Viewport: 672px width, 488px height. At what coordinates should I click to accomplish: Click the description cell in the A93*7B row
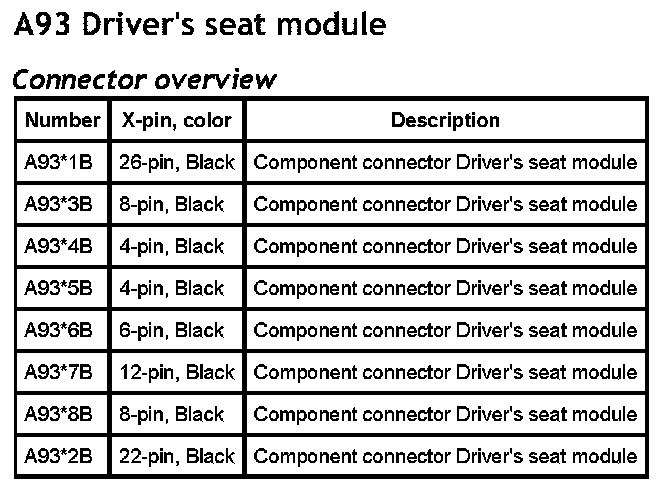pyautogui.click(x=445, y=372)
